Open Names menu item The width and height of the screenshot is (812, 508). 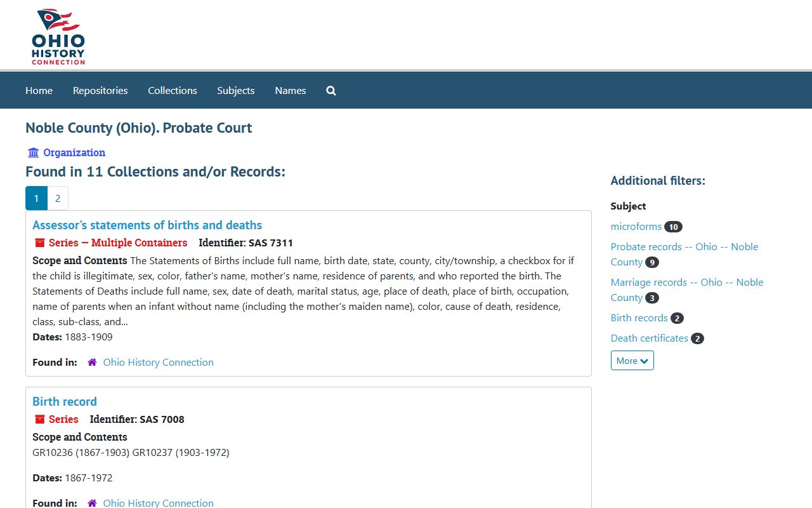[291, 91]
